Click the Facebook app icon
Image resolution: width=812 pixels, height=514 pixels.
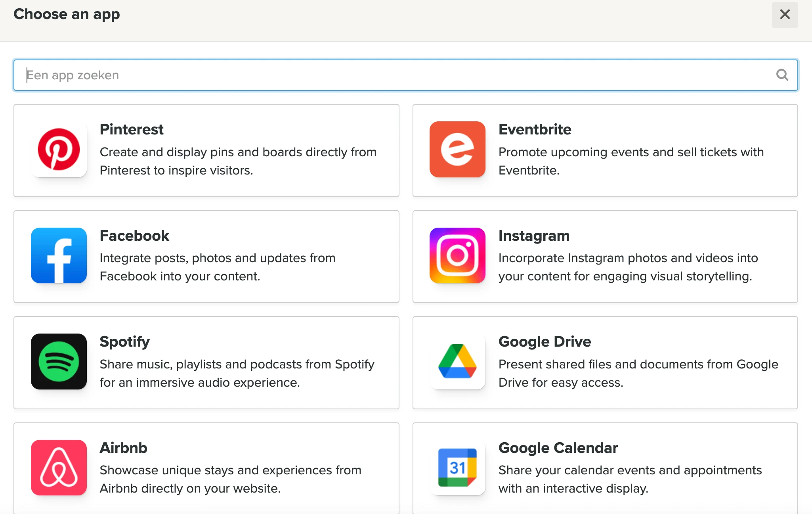pyautogui.click(x=59, y=256)
